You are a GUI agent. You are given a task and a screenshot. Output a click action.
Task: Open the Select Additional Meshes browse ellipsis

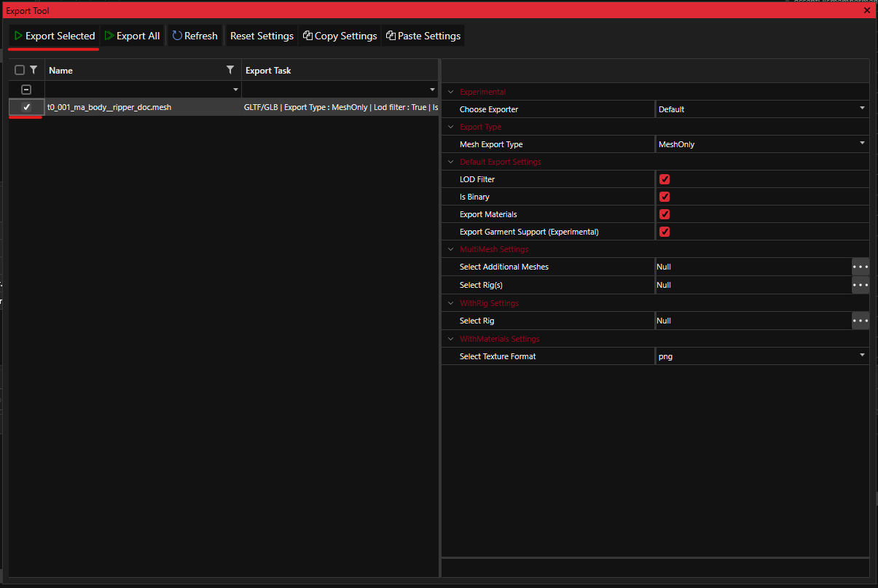pos(861,267)
